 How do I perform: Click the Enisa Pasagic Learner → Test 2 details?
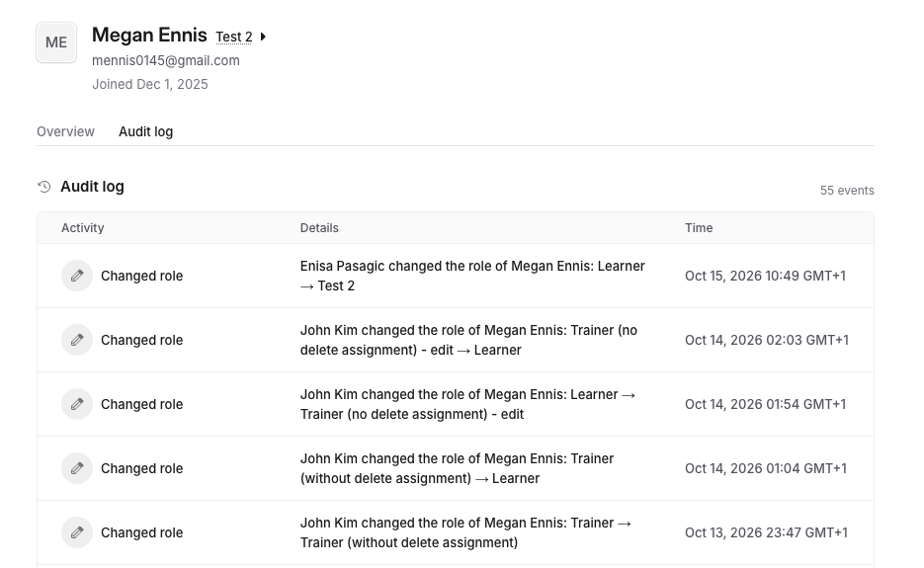click(472, 276)
